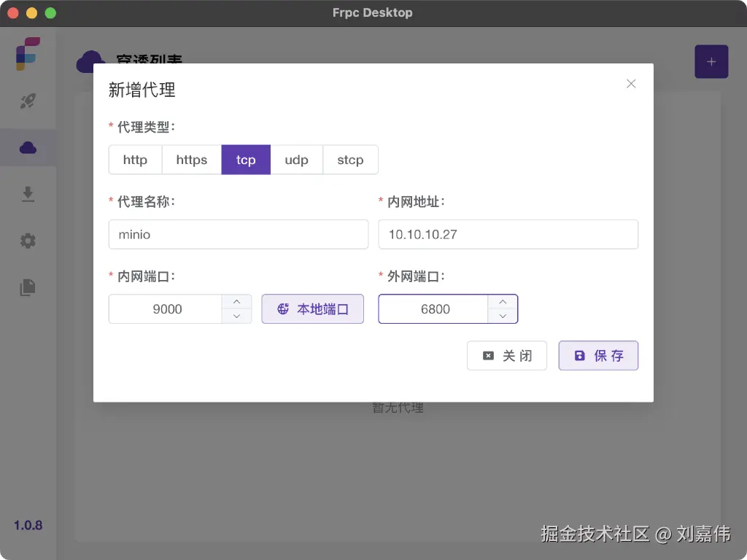Image resolution: width=747 pixels, height=560 pixels.
Task: Open the cloud proxy list in sidebar
Action: click(28, 147)
